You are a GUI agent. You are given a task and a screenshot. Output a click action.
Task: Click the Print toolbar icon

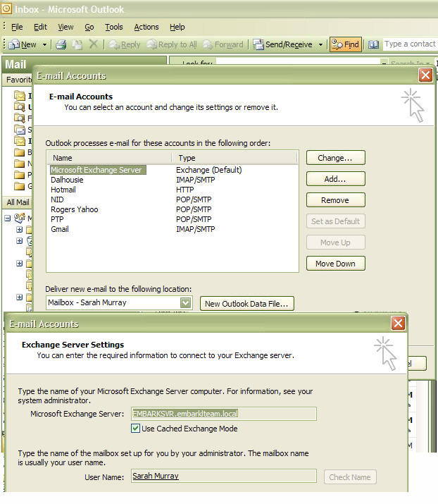(x=61, y=44)
